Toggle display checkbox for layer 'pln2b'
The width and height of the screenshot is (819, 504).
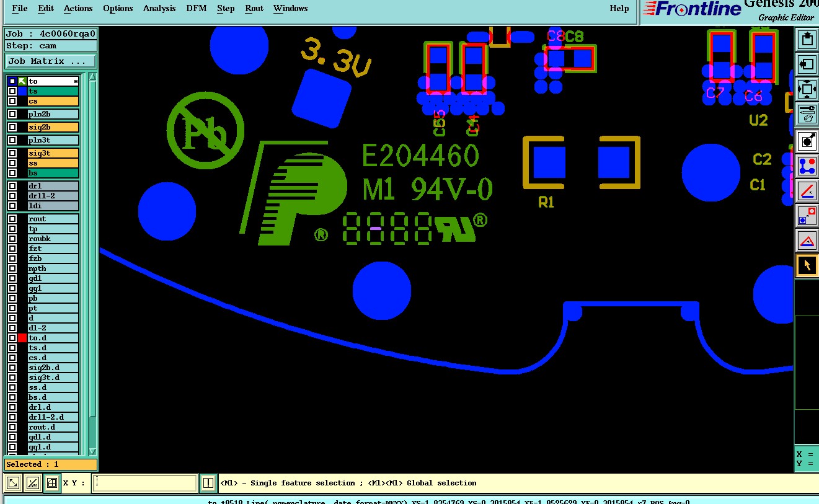pyautogui.click(x=12, y=114)
